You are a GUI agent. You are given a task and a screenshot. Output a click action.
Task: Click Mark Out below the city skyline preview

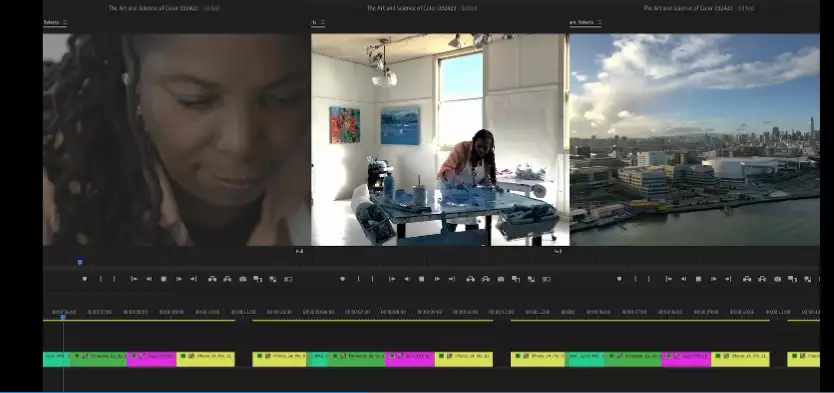pos(649,279)
